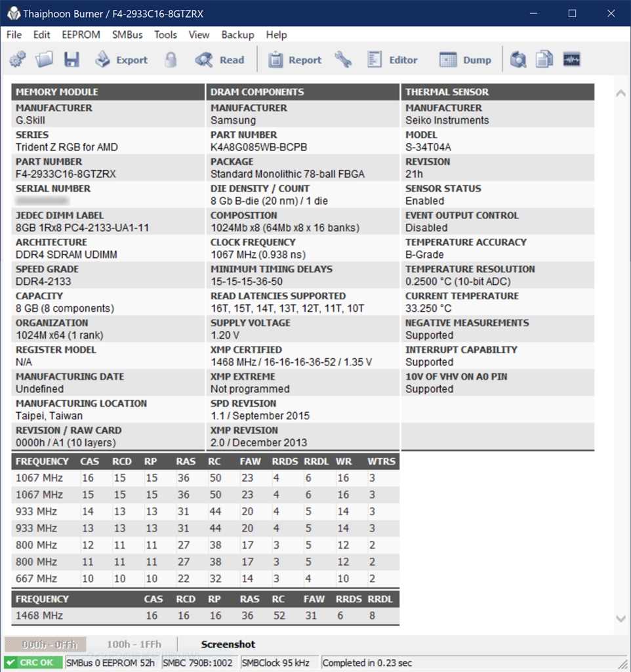Click the memory chip icon in toolbar
Image resolution: width=631 pixels, height=672 pixels.
click(x=571, y=60)
